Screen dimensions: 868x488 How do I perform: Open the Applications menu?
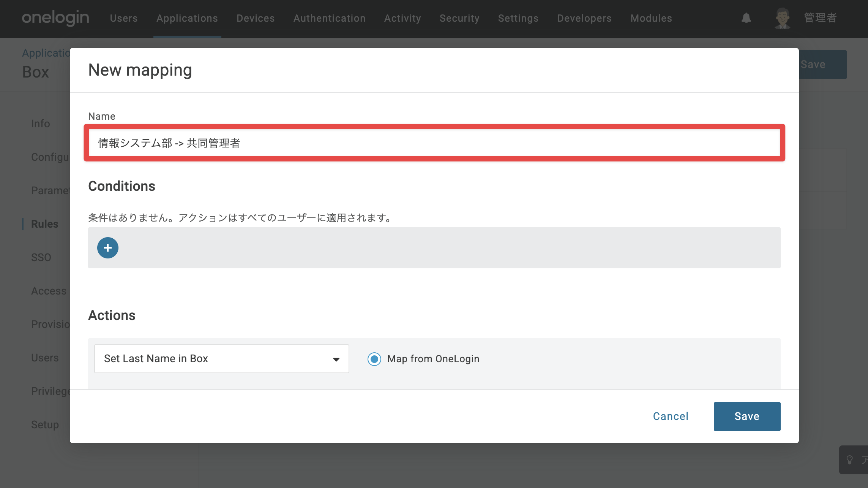click(x=187, y=18)
